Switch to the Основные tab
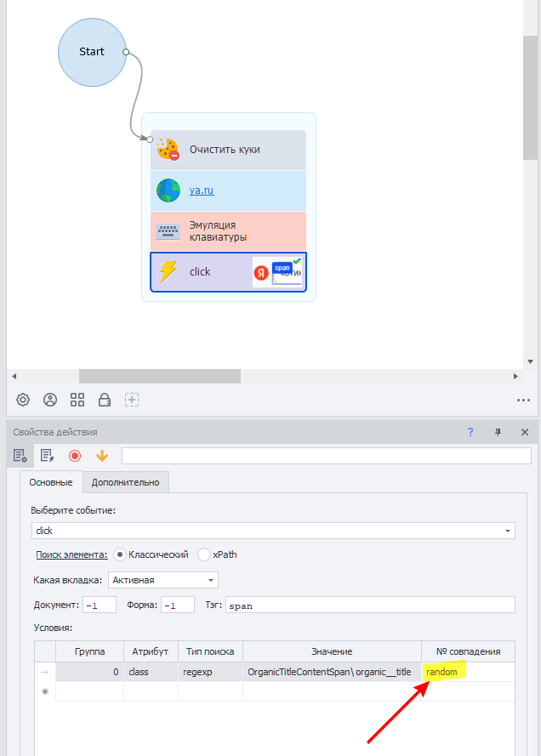The image size is (541, 756). tap(51, 482)
